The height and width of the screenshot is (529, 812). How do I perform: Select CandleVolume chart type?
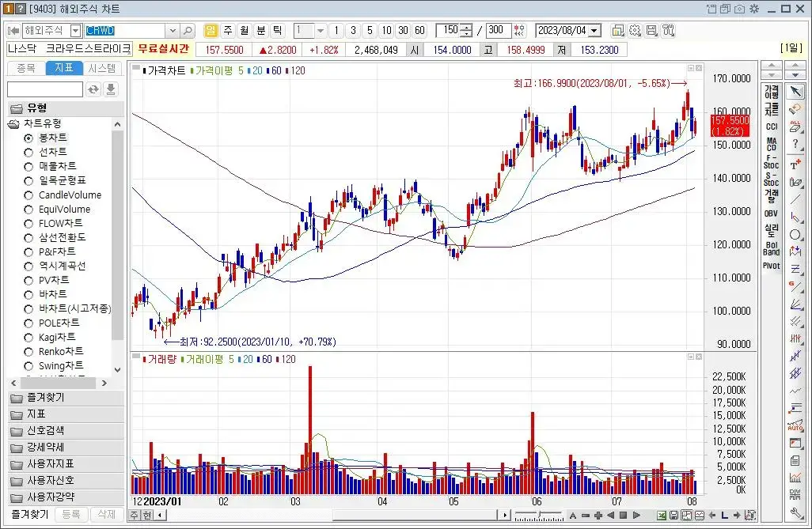click(x=63, y=195)
